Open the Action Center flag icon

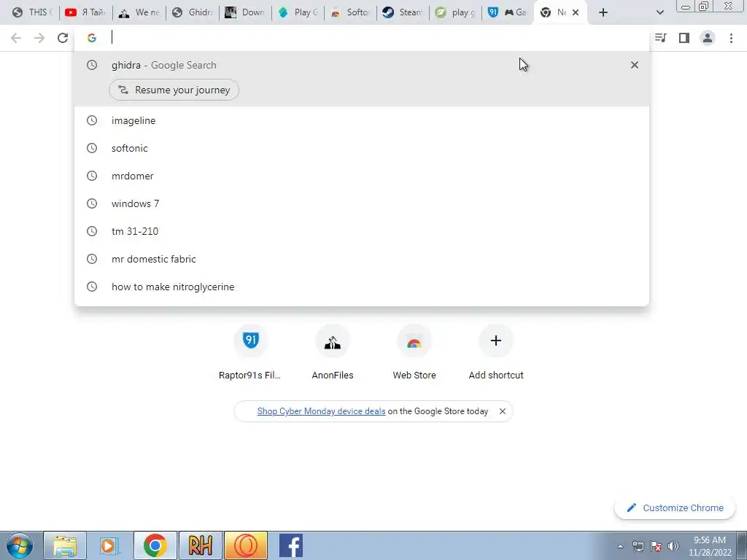(x=656, y=546)
